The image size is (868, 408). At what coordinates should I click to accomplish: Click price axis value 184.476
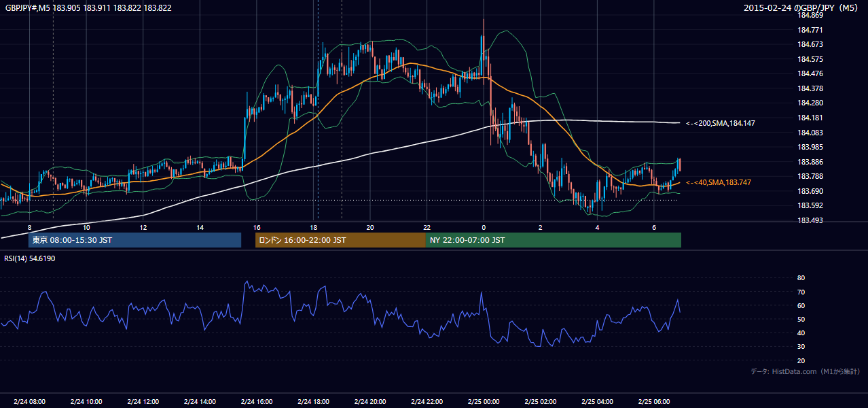(x=810, y=73)
